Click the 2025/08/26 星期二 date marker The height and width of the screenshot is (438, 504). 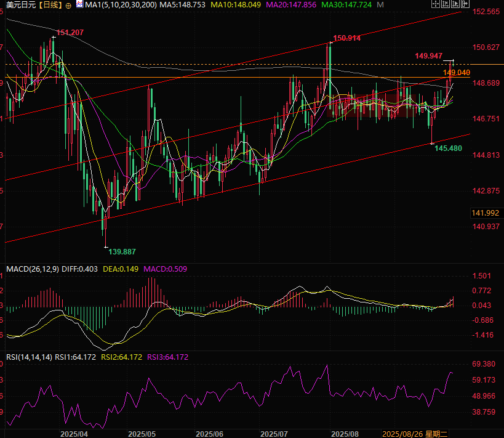coord(415,434)
